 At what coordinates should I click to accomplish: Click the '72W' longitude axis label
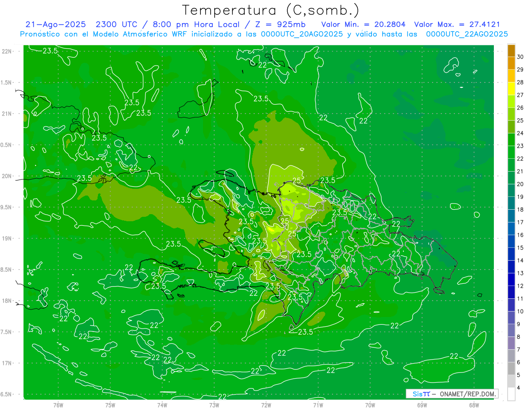[x=266, y=405]
